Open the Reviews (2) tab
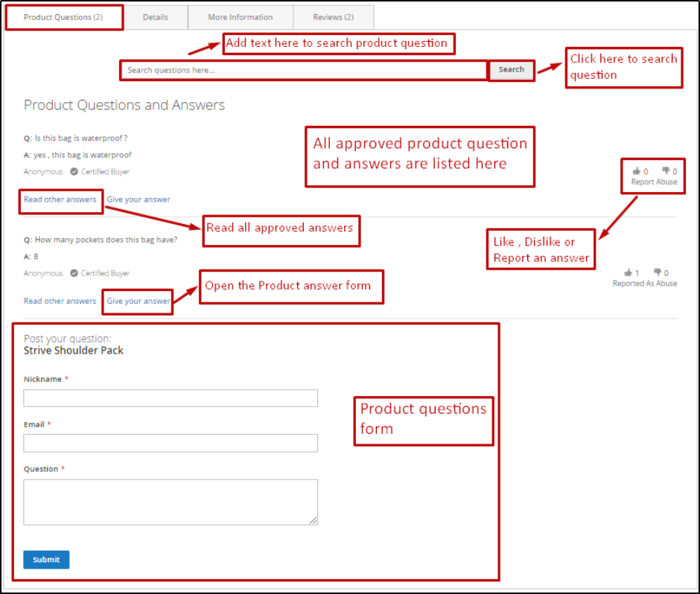 click(333, 16)
